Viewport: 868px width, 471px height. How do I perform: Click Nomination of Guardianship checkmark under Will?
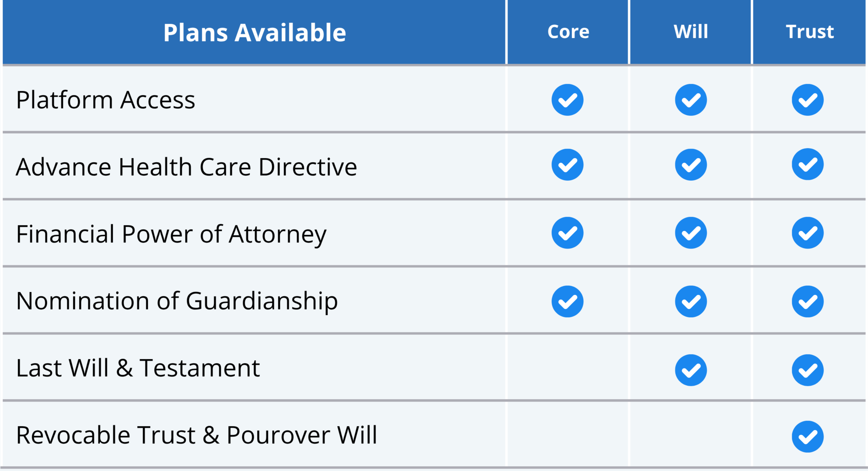click(691, 302)
